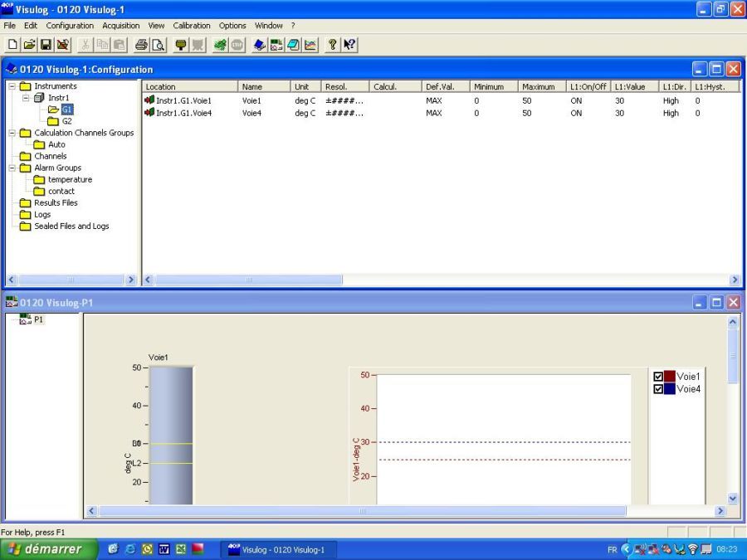Screen dimensions: 747x560
Task: Uncheck the Voie4 legend checkbox
Action: coord(659,388)
